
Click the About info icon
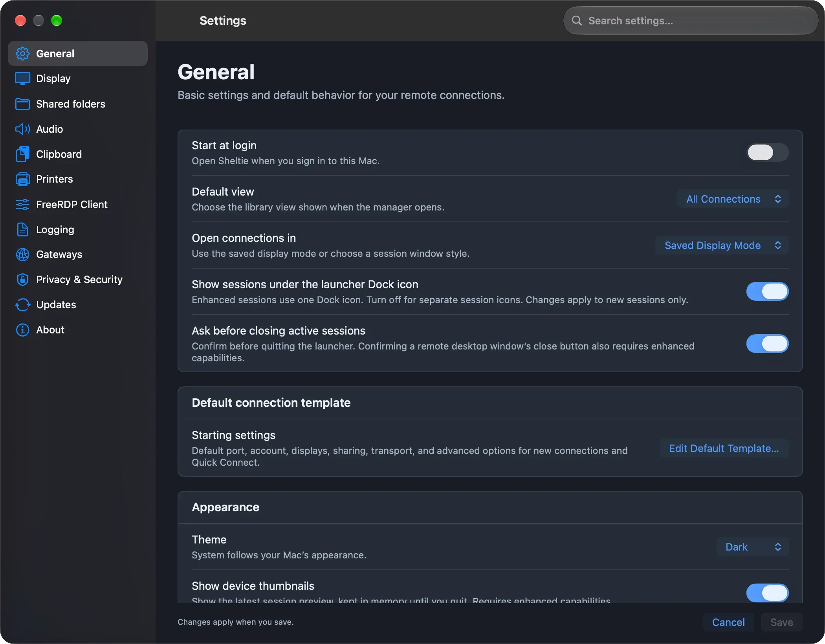click(x=22, y=330)
